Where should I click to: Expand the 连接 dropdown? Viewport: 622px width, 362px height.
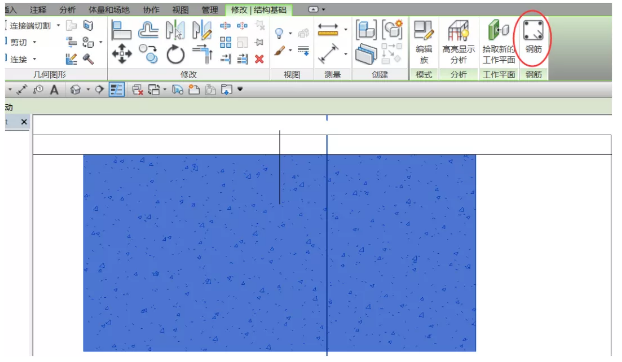(35, 59)
